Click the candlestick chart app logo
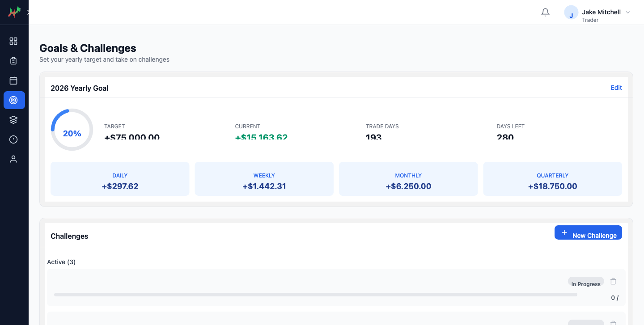The height and width of the screenshot is (325, 644). click(x=14, y=12)
